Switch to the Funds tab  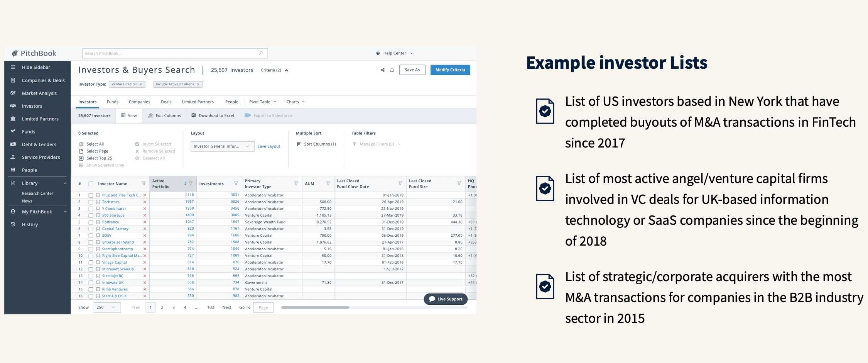(113, 102)
